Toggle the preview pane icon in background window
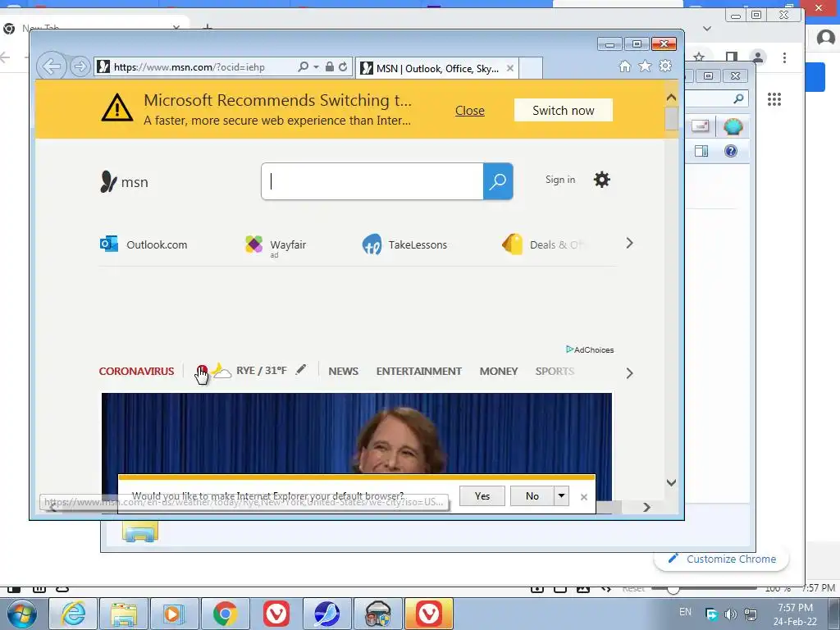This screenshot has width=840, height=630. 701,151
